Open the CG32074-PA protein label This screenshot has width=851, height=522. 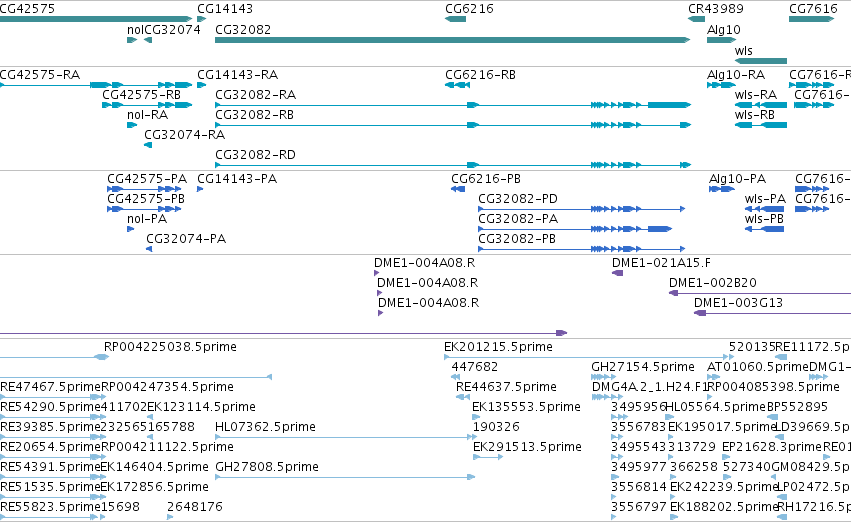click(x=186, y=239)
